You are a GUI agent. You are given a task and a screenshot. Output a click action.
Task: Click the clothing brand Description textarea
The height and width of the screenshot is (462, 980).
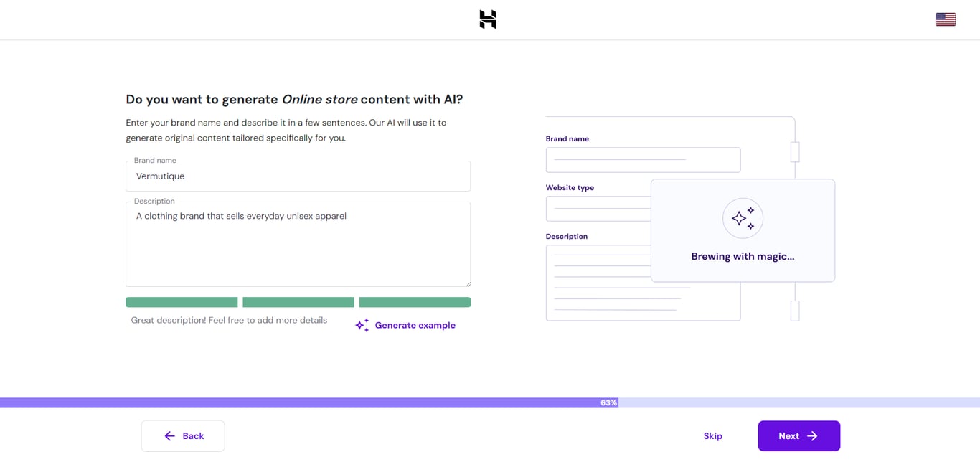(298, 244)
